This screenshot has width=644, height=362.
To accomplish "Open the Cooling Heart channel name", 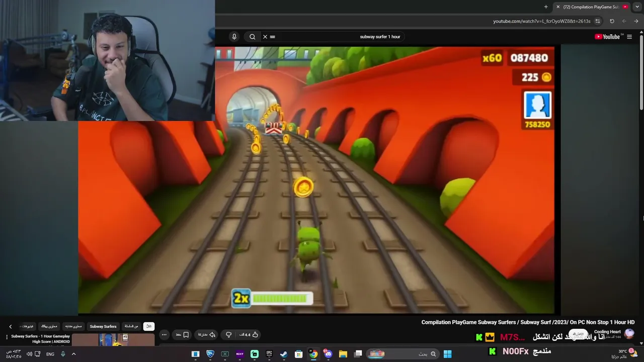I will click(607, 332).
